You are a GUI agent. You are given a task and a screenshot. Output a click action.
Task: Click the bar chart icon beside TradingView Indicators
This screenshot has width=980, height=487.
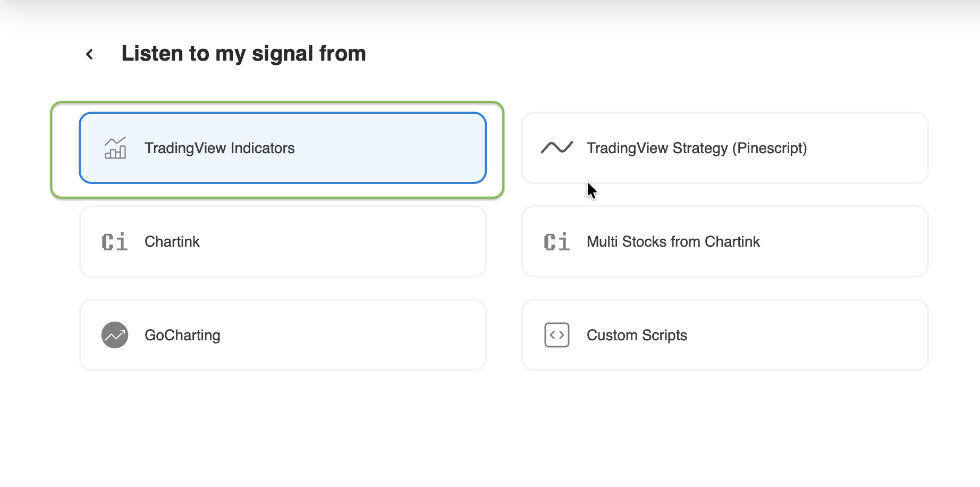(x=115, y=148)
